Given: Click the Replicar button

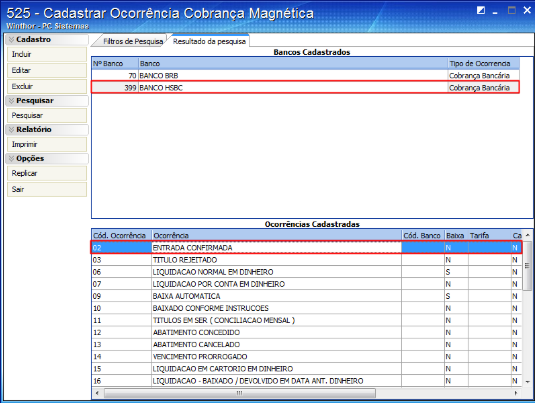Looking at the screenshot, I should (47, 173).
